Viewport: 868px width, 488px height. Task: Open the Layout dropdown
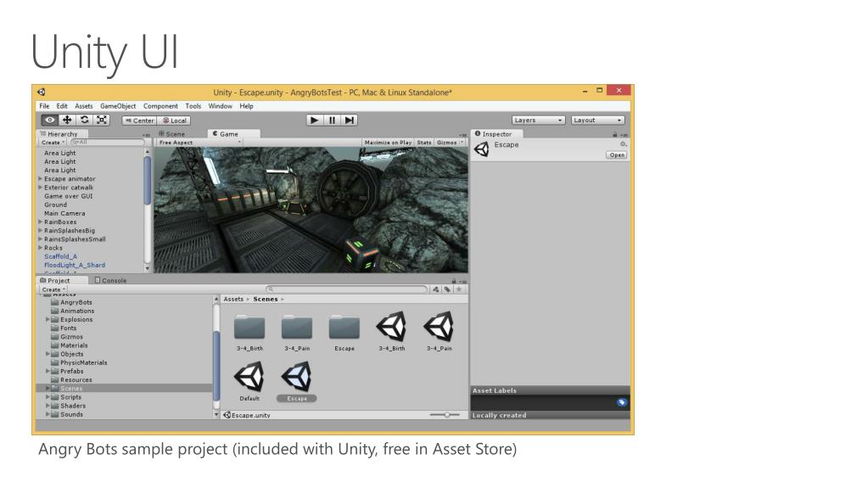pos(598,121)
